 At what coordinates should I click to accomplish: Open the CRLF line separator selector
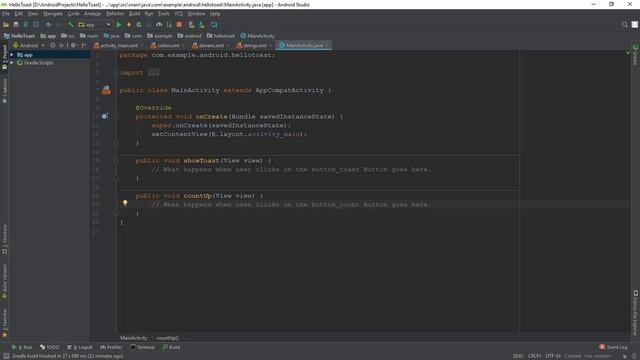pos(534,356)
